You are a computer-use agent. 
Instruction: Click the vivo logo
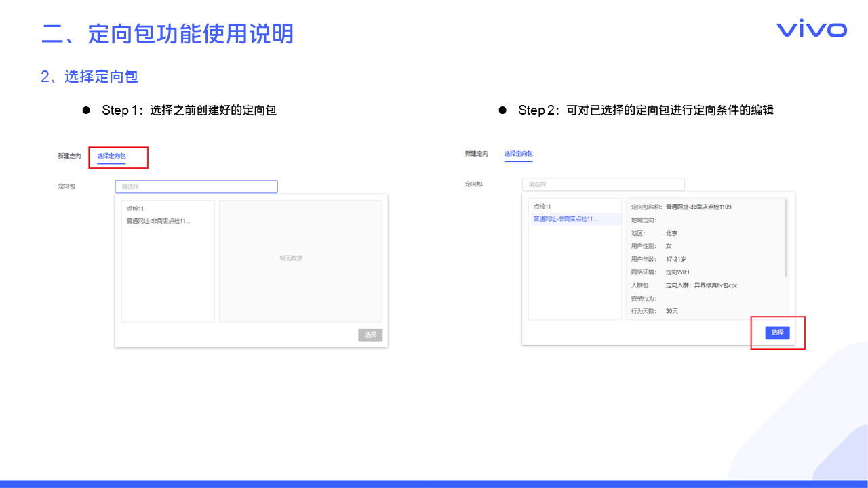pyautogui.click(x=811, y=29)
